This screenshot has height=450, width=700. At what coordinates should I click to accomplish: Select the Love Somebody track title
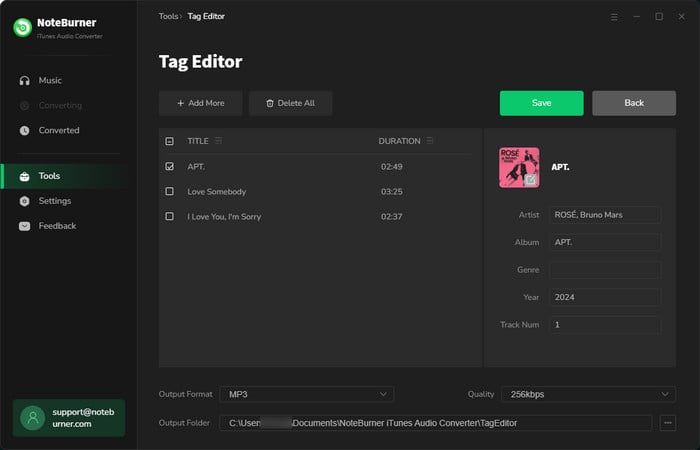point(217,192)
